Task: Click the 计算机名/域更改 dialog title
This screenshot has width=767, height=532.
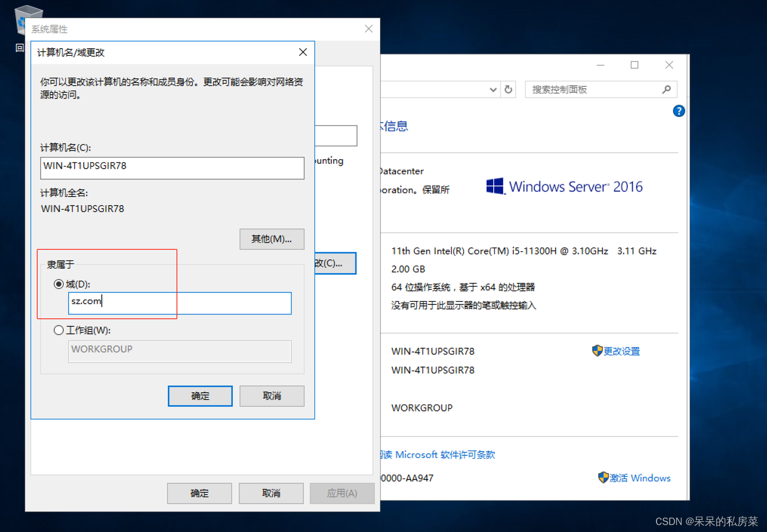Action: pyautogui.click(x=71, y=53)
